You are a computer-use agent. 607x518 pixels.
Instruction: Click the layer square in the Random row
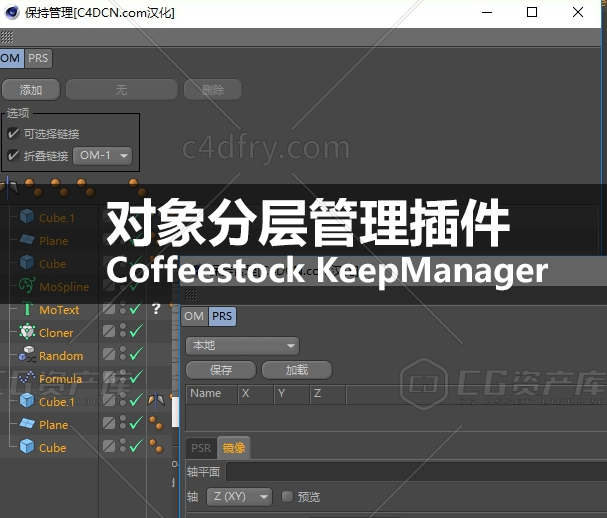click(x=109, y=354)
